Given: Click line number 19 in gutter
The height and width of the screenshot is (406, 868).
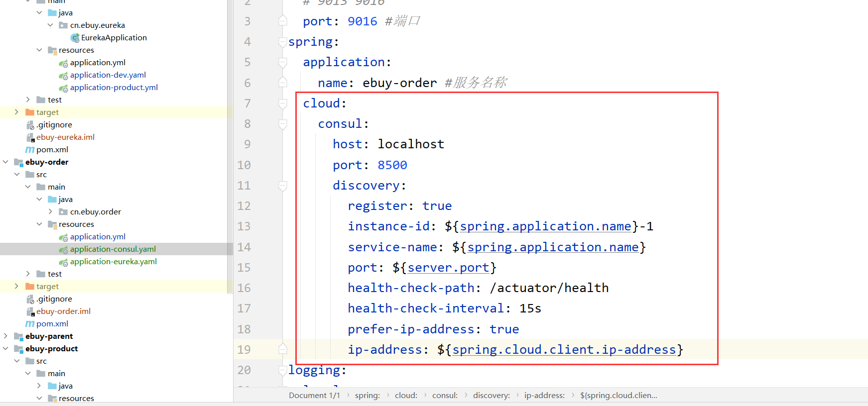Looking at the screenshot, I should point(244,350).
